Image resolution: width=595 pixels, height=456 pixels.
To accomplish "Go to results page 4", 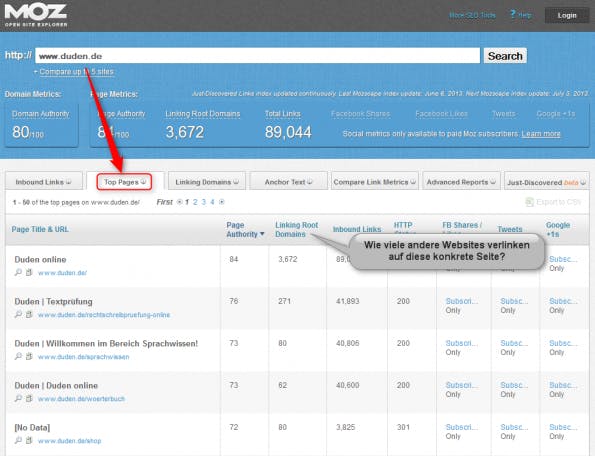I will (x=212, y=202).
